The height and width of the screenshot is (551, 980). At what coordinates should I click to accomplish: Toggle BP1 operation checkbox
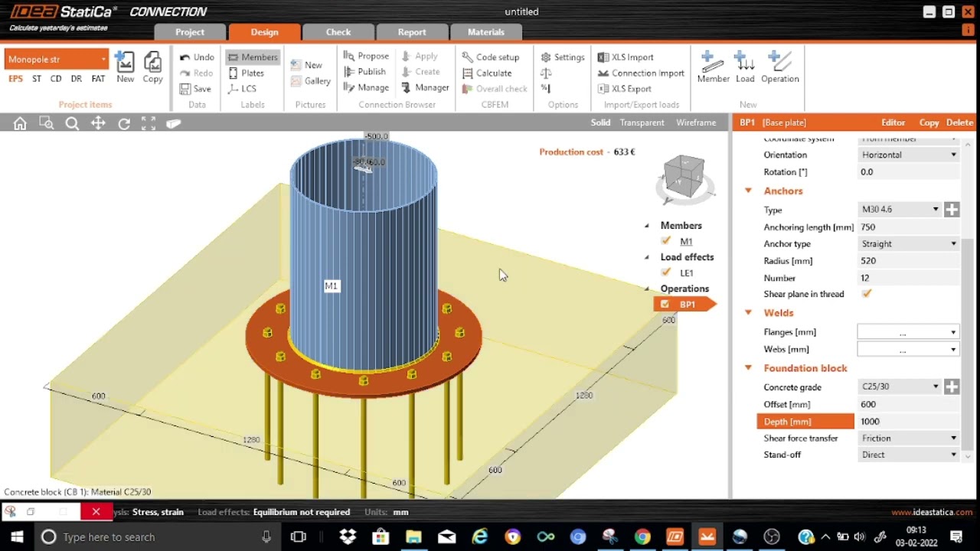click(665, 304)
